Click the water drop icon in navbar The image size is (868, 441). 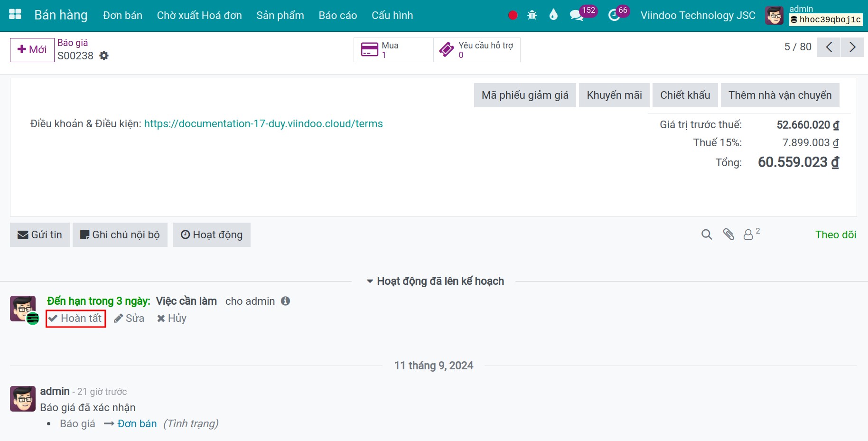click(553, 15)
